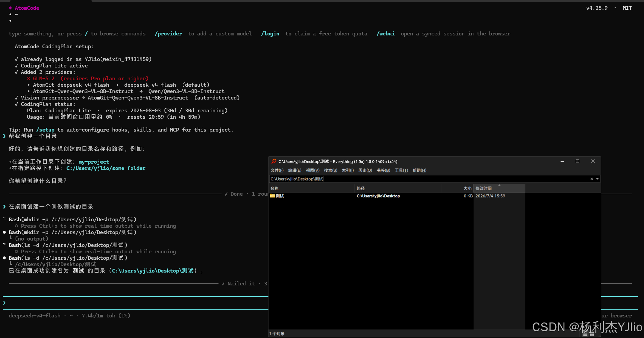Screen dimensions: 644x338
Task: Click the AtomCode diamond logo
Action: point(10,8)
